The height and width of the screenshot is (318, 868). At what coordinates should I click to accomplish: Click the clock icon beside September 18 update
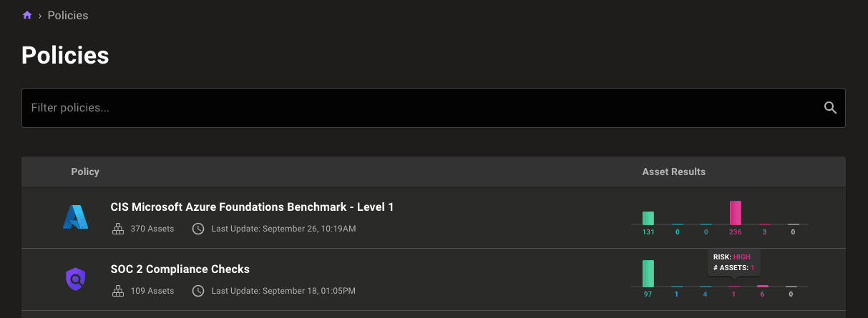[198, 291]
